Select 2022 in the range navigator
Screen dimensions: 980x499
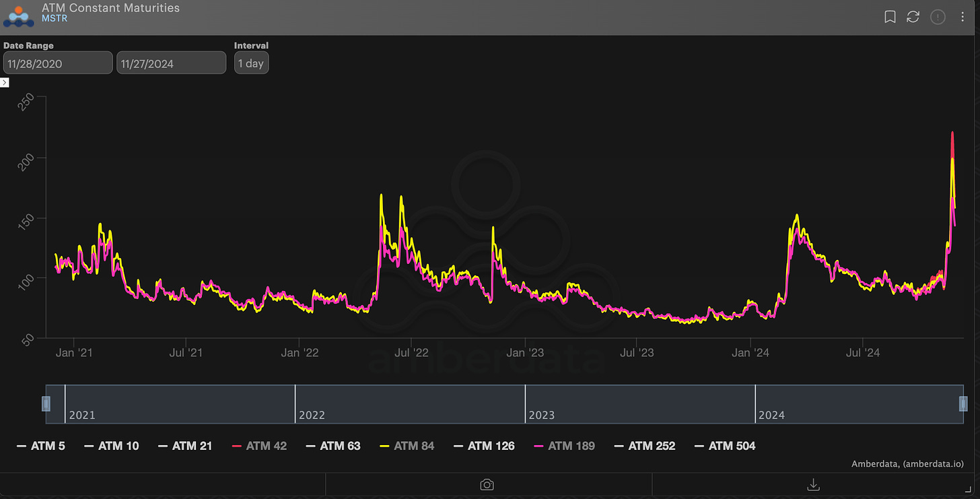tap(312, 415)
